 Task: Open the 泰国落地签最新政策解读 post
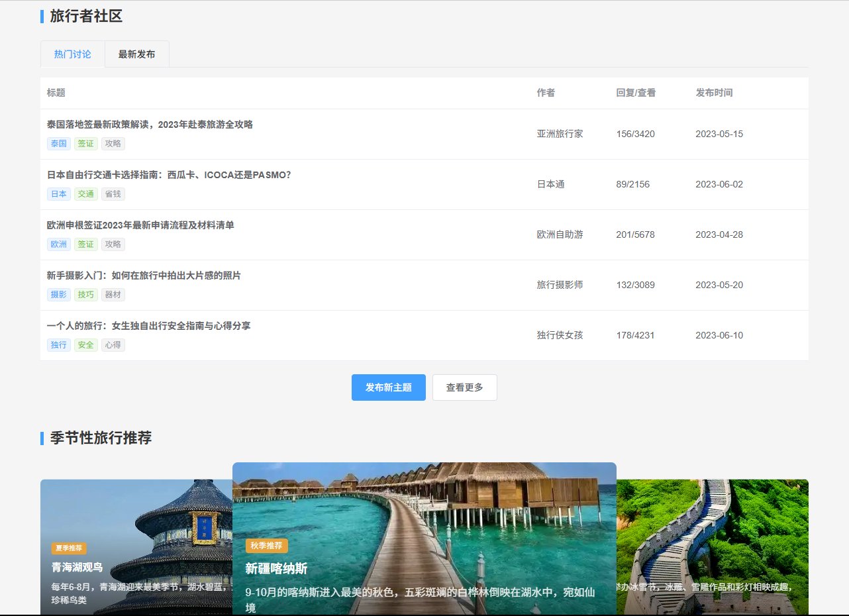(x=150, y=125)
